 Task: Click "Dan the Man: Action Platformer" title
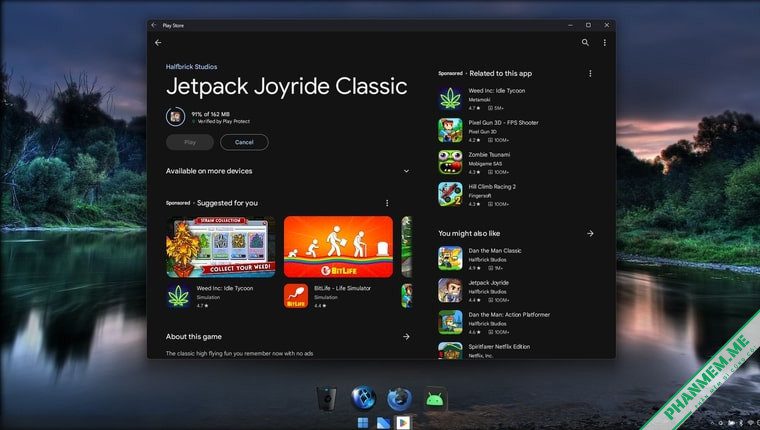tap(509, 315)
